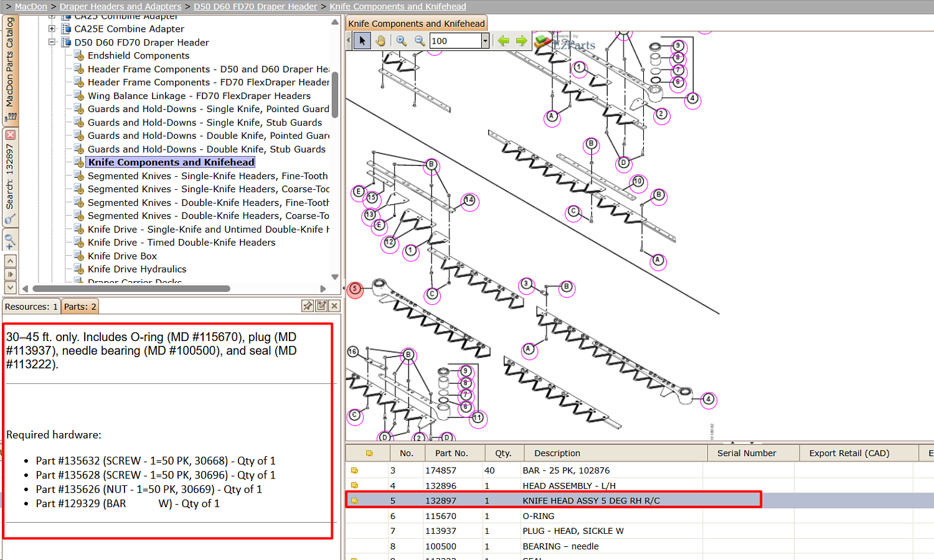Select part 115670 O-RING row
Viewport: 934px width, 560px height.
(x=639, y=516)
